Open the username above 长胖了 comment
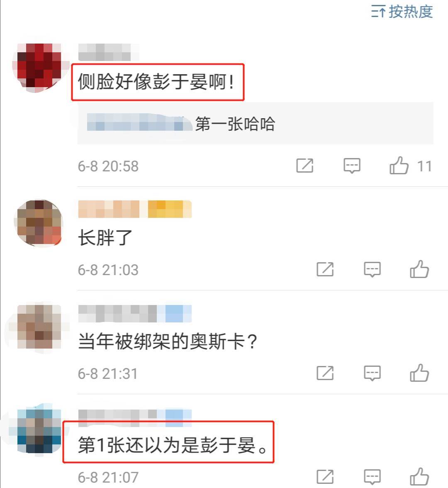Screen dimensions: 448x488 135,209
